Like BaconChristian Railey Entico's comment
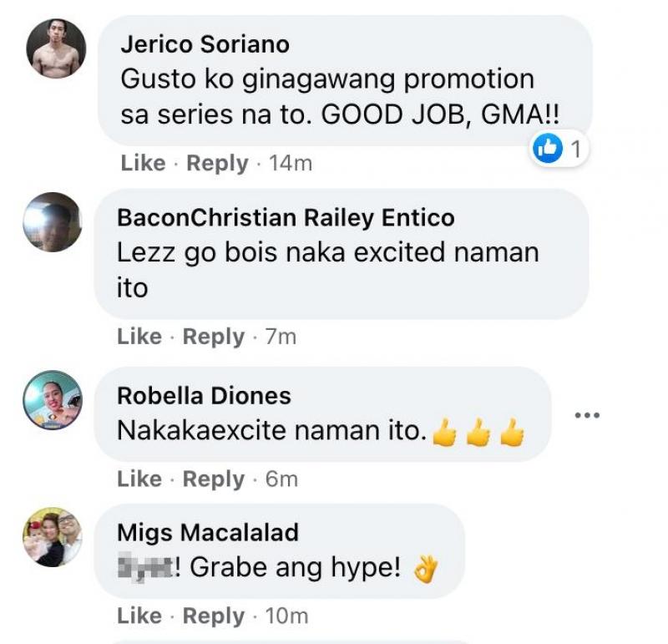The image size is (668, 644). click(139, 337)
